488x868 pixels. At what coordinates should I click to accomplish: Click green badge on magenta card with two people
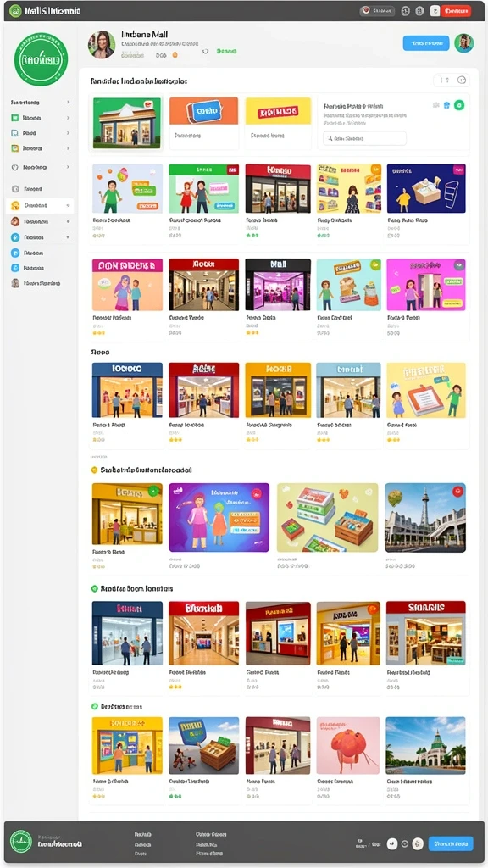[x=458, y=265]
